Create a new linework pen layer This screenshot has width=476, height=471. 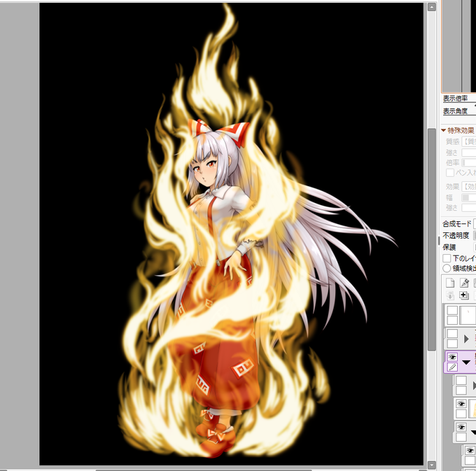(464, 283)
